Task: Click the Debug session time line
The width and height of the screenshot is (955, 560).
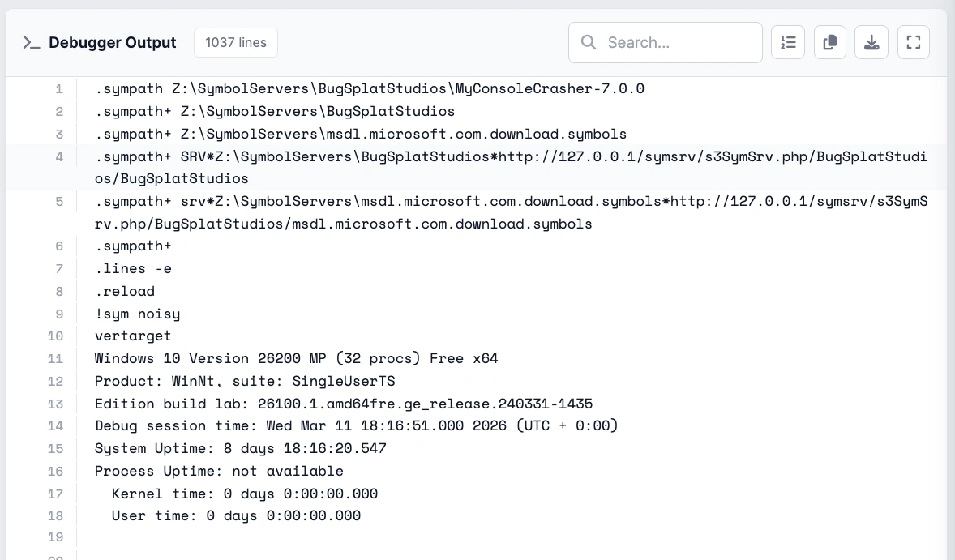Action: tap(356, 426)
